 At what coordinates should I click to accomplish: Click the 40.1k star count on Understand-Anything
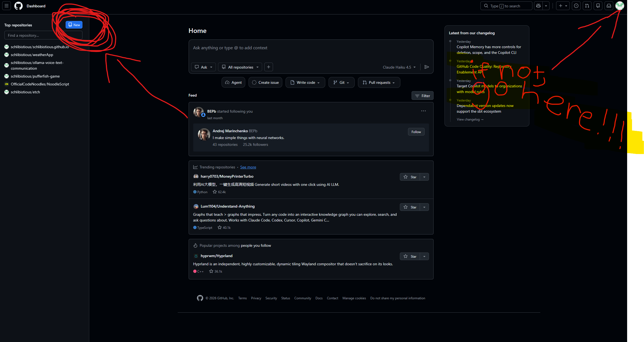click(x=224, y=227)
